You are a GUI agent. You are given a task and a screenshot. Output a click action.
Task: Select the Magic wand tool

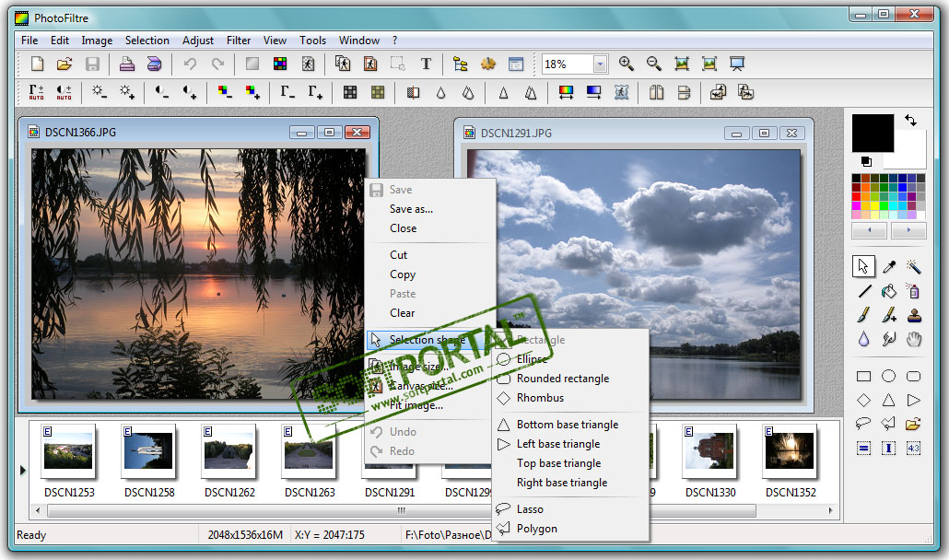point(914,267)
